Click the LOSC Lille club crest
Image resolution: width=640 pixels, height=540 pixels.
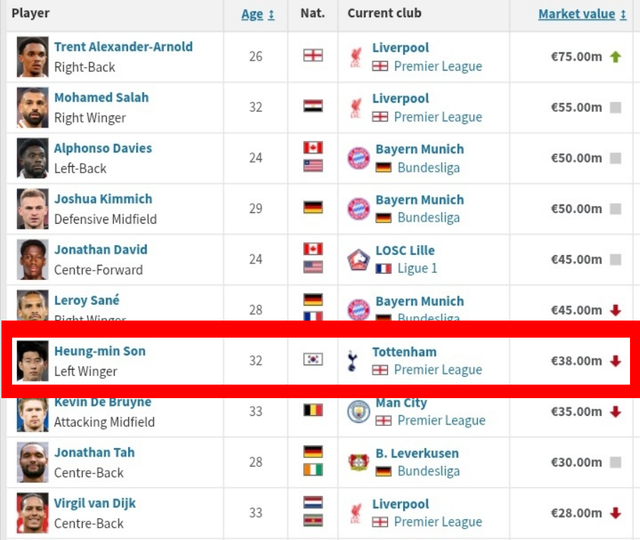click(358, 260)
